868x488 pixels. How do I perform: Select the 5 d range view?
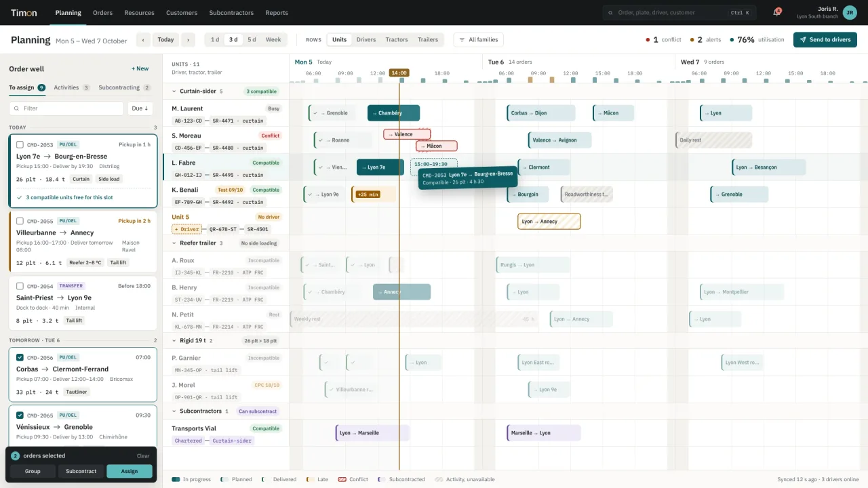[x=252, y=40]
